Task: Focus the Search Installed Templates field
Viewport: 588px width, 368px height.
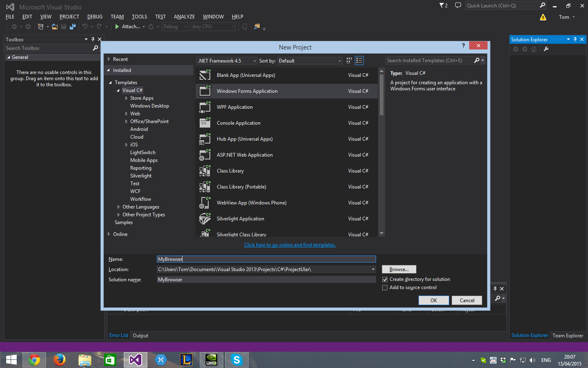Action: 429,61
